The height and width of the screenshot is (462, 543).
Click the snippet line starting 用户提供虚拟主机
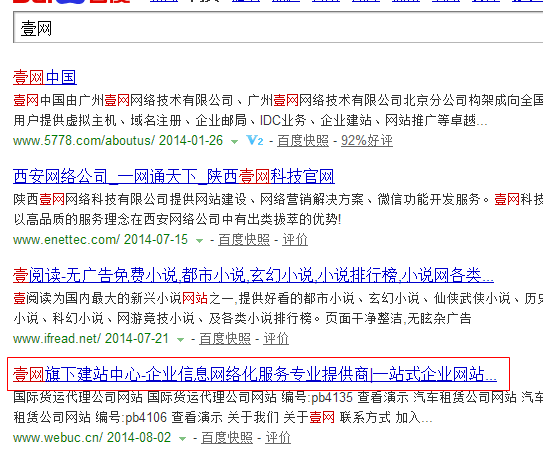tap(250, 121)
